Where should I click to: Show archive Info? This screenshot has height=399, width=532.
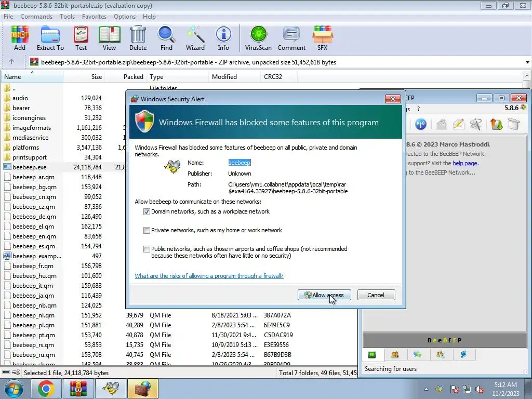223,37
